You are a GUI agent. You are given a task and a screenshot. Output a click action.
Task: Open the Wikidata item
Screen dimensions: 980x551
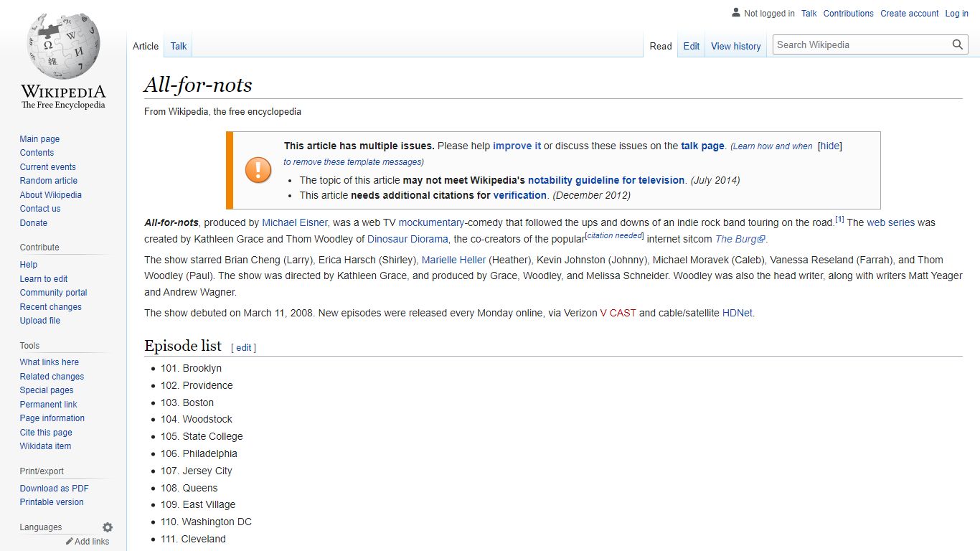pyautogui.click(x=45, y=446)
